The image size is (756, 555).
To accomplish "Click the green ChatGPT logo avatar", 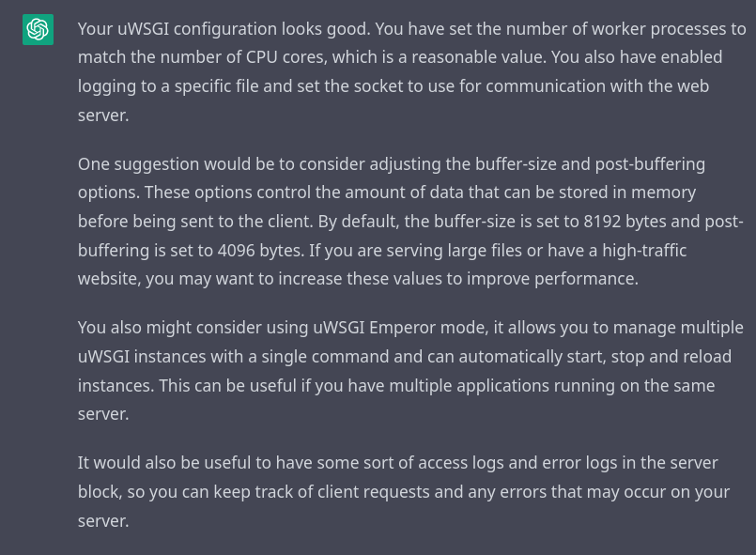I will [x=38, y=29].
